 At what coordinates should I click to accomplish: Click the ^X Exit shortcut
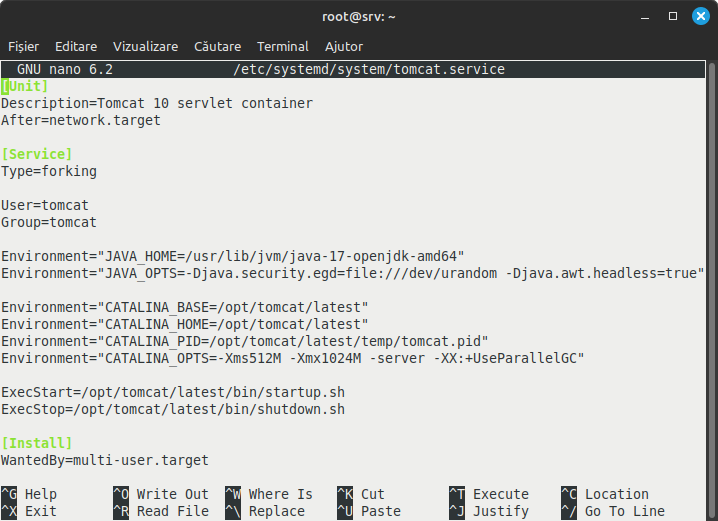(x=30, y=511)
